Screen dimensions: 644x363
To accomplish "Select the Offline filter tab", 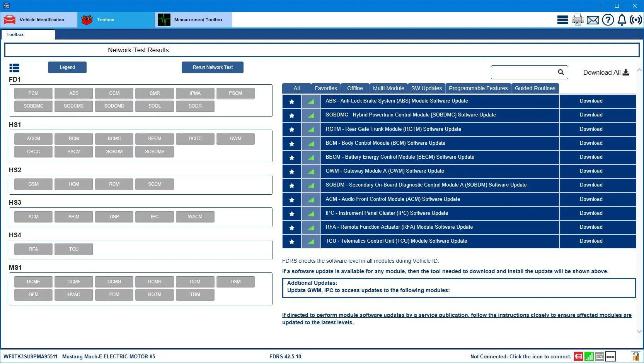I will coord(355,88).
